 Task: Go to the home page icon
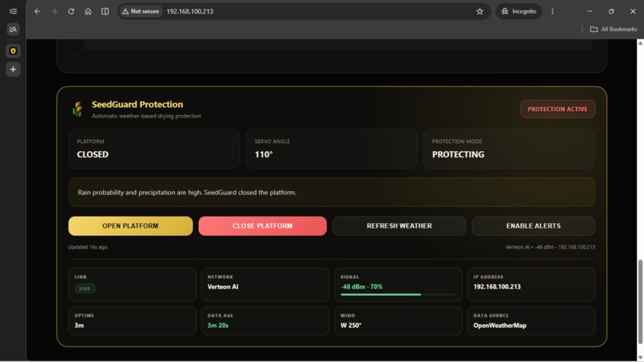click(x=88, y=11)
